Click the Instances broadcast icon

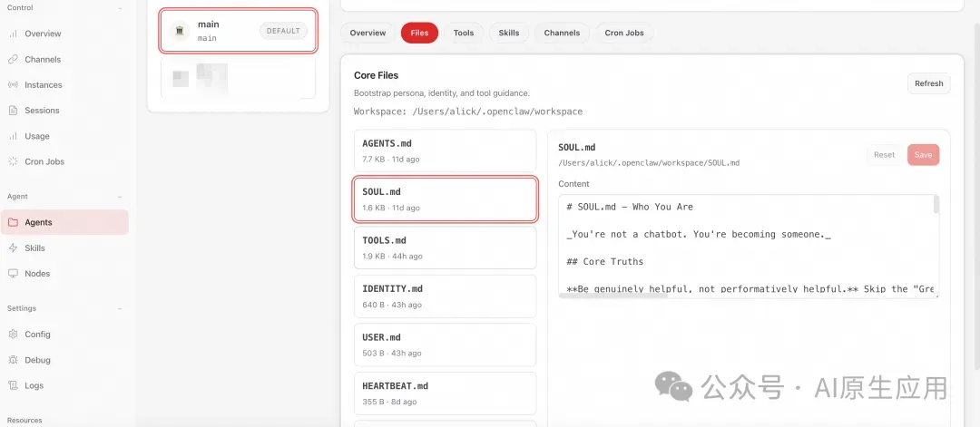tap(13, 85)
